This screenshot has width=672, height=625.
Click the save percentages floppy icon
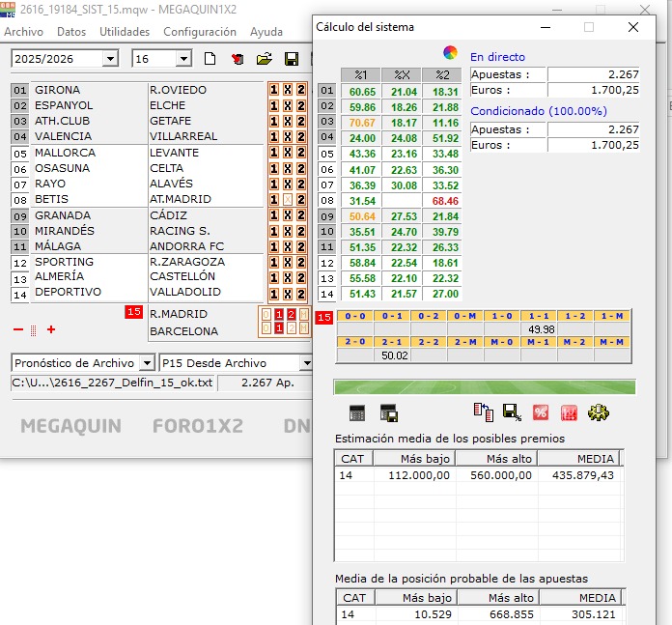click(x=512, y=412)
